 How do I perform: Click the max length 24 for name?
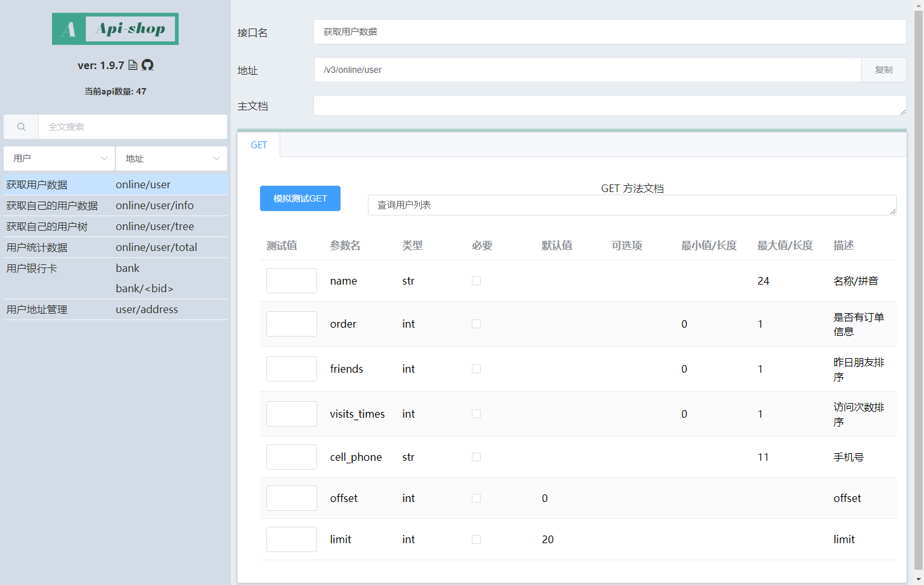point(764,281)
